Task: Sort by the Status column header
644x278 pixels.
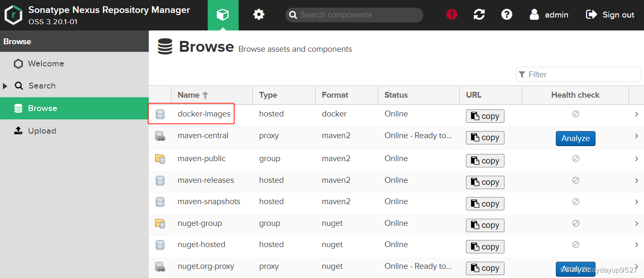Action: coord(419,95)
